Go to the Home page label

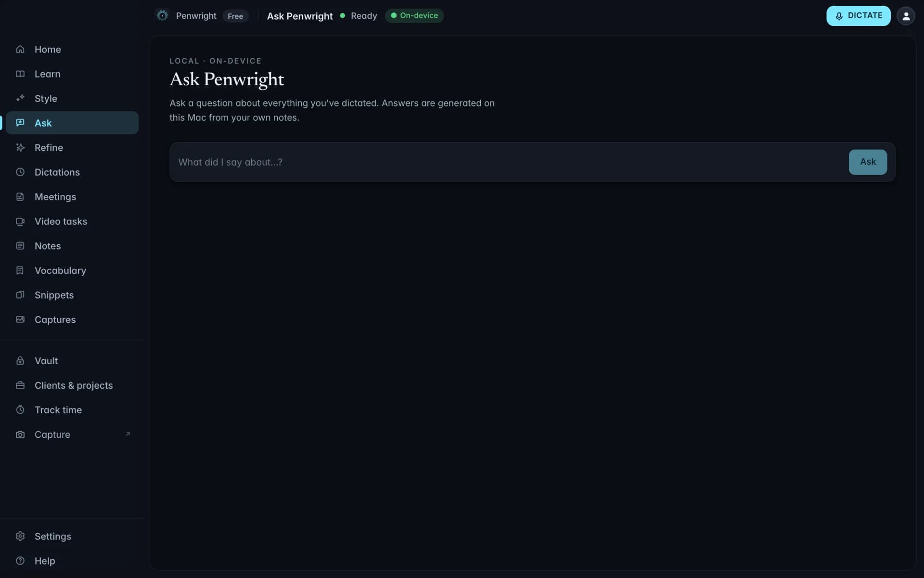pyautogui.click(x=48, y=49)
